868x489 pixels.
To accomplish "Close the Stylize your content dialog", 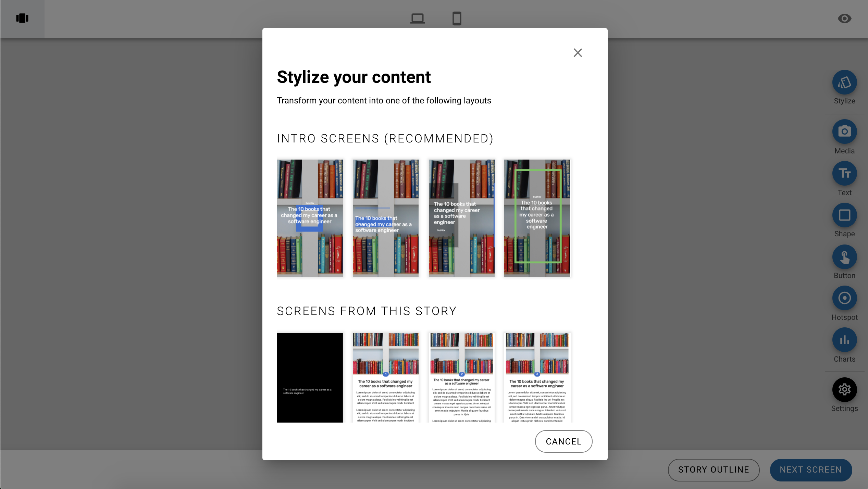I will (578, 53).
